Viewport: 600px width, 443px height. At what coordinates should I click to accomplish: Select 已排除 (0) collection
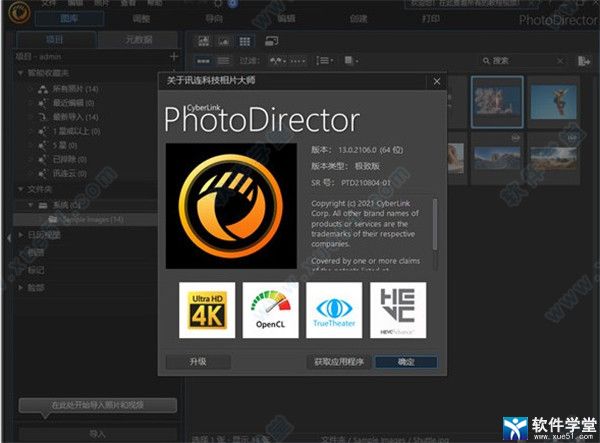(69, 160)
